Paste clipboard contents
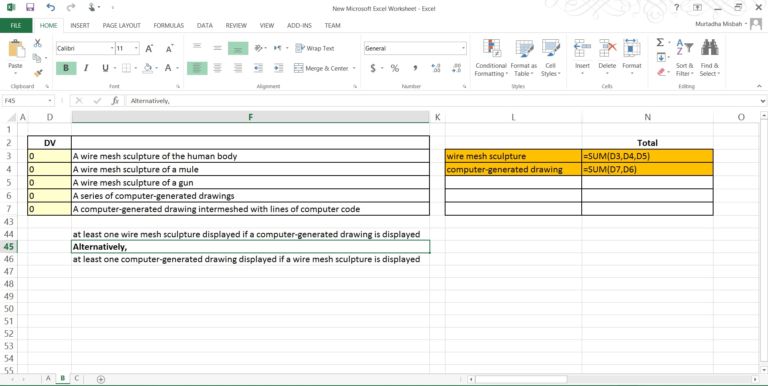The width and height of the screenshot is (768, 386). [x=16, y=55]
